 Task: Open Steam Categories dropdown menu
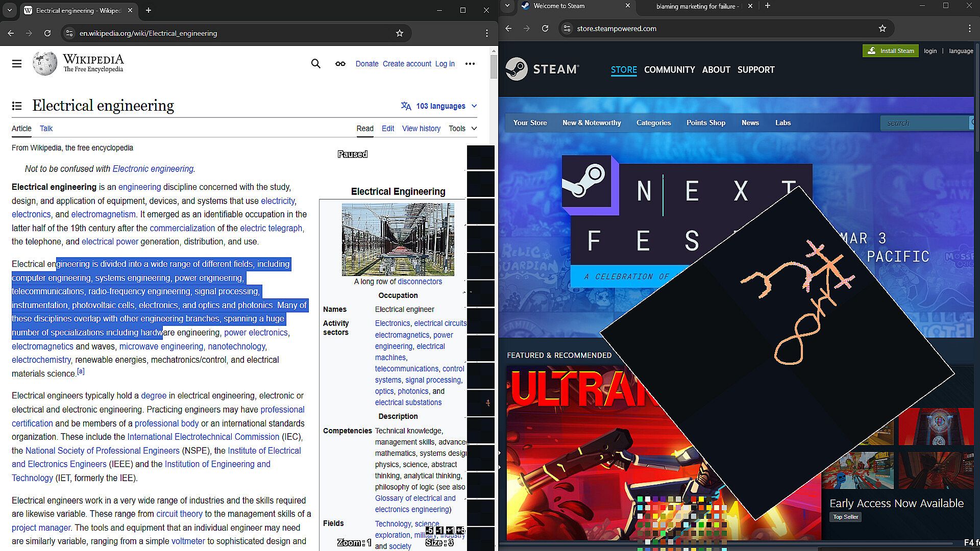coord(653,123)
